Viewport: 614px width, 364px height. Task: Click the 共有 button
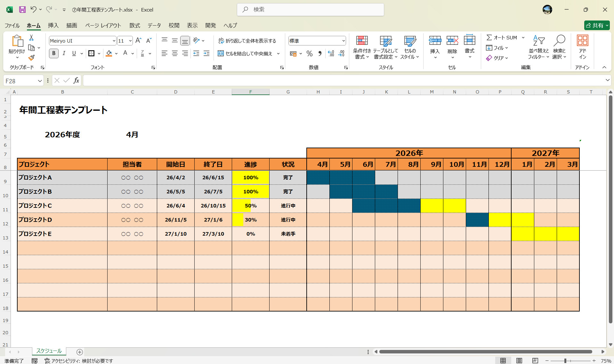point(596,25)
